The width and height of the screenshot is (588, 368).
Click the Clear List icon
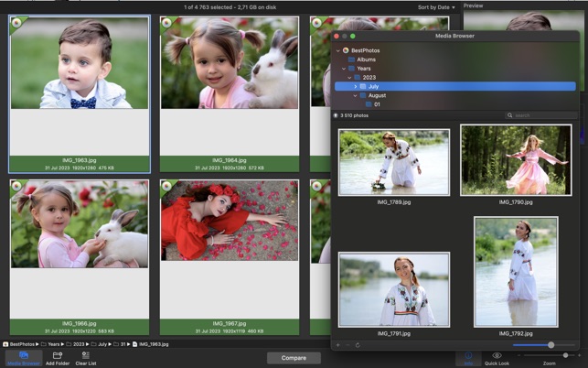pos(86,355)
